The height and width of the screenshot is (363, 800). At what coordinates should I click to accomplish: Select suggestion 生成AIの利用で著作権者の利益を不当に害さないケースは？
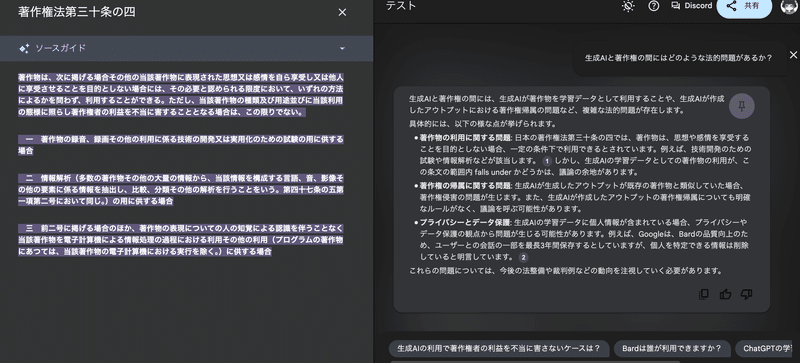click(499, 349)
